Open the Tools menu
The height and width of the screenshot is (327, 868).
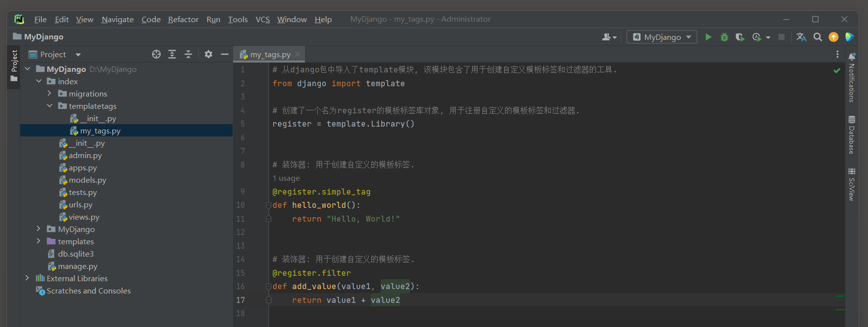click(238, 19)
